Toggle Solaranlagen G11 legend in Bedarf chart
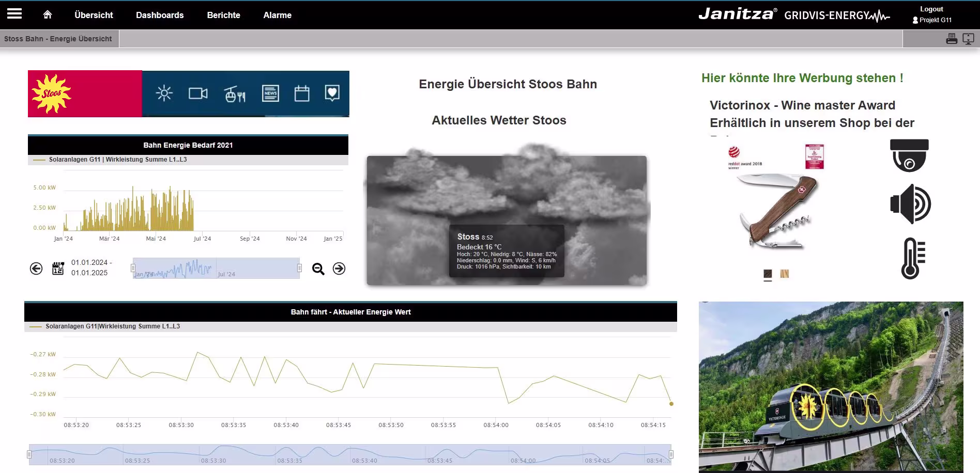 [117, 160]
